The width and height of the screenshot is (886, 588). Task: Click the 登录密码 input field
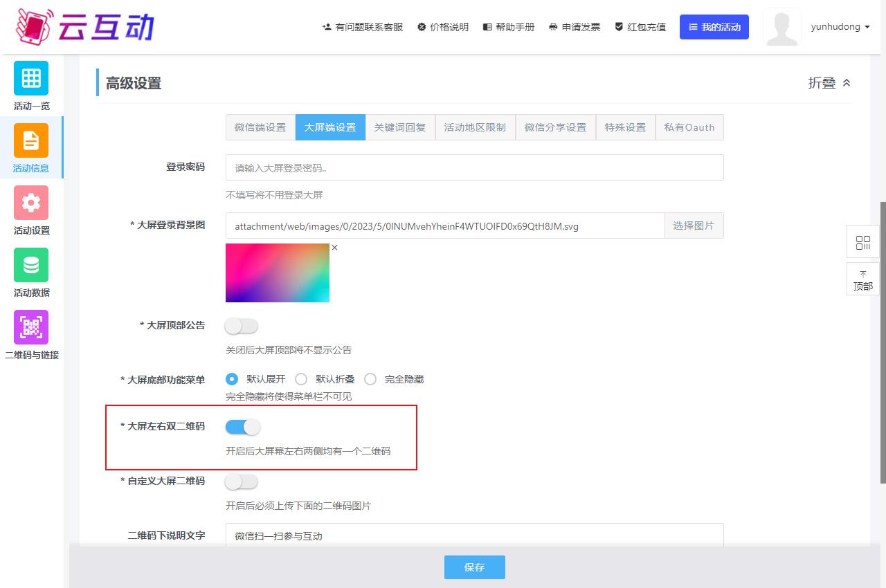(x=474, y=167)
